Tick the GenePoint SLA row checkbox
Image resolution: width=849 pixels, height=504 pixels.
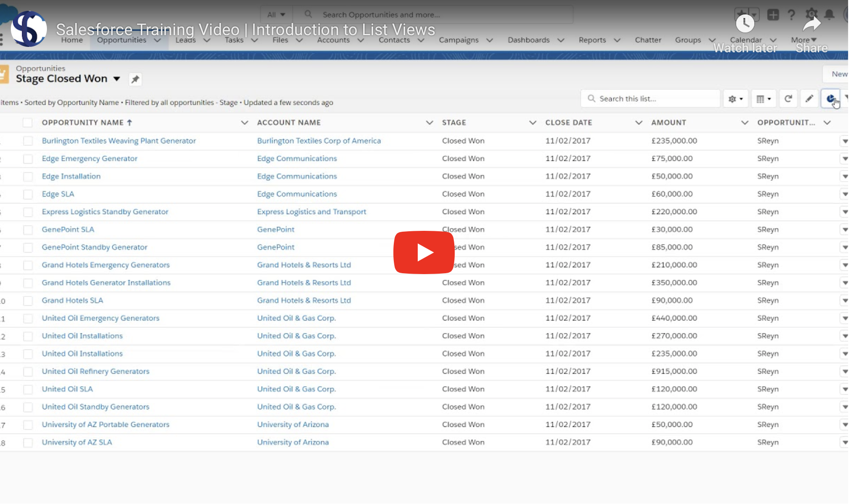[28, 230]
